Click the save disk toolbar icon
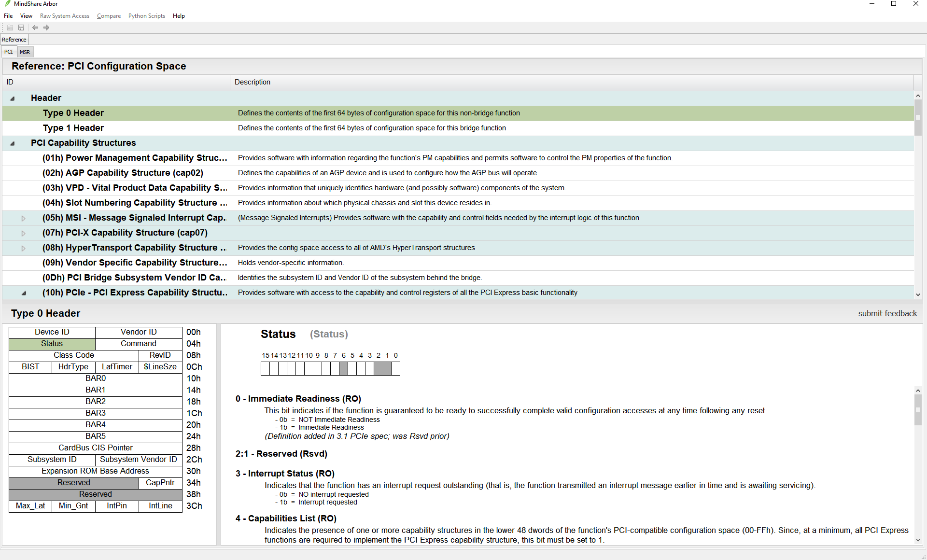Screen dimensions: 927x560 click(x=21, y=28)
